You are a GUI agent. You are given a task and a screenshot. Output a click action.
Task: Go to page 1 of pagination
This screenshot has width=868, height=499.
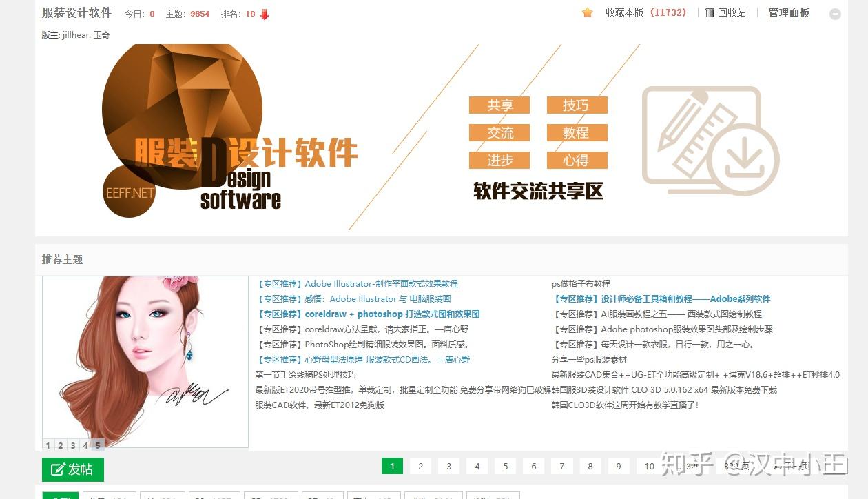coord(392,466)
